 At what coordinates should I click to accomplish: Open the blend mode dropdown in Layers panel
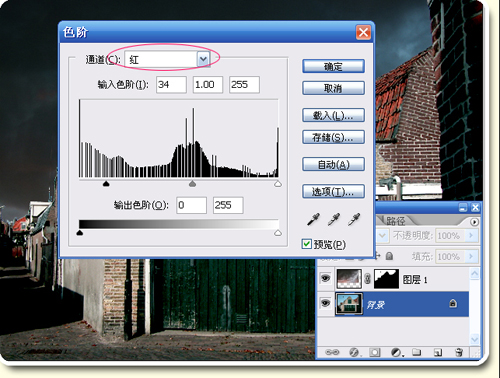(382, 235)
